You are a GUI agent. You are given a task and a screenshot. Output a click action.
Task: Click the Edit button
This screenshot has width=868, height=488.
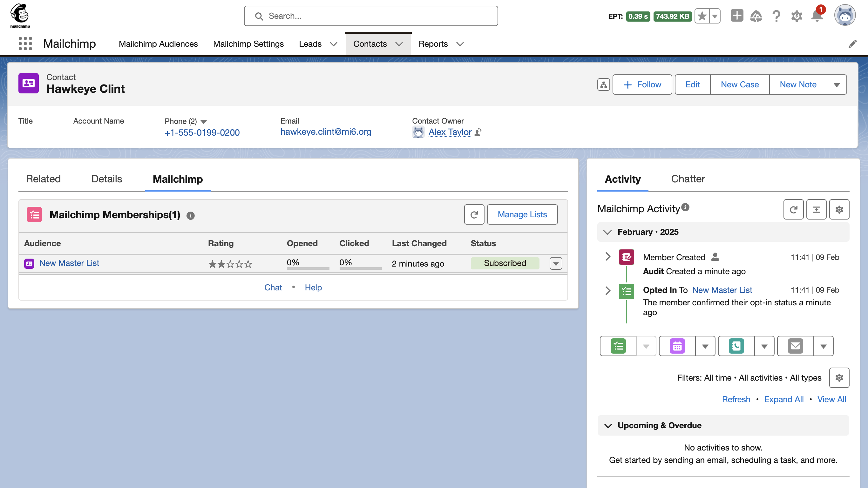692,85
